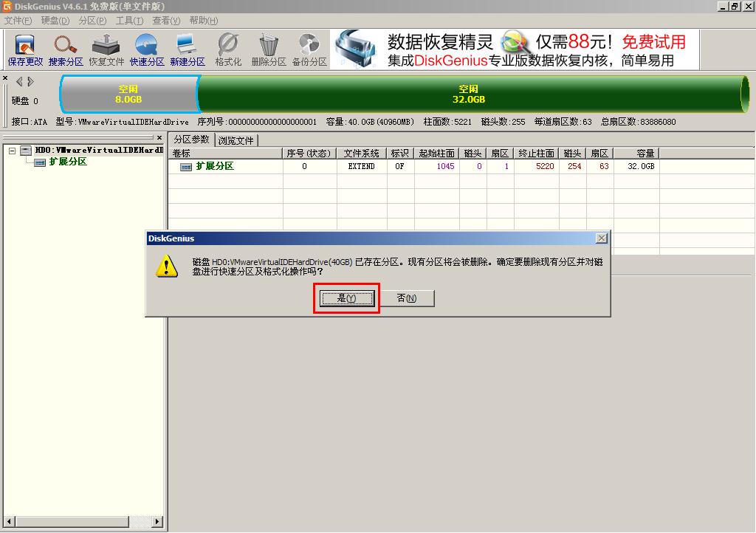Click the tree panel left scroll arrow
Viewport: 756px width, 533px height.
(8, 521)
